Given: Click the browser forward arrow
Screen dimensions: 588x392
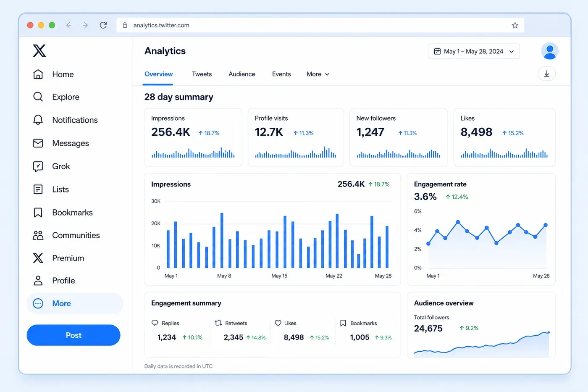Looking at the screenshot, I should 85,25.
